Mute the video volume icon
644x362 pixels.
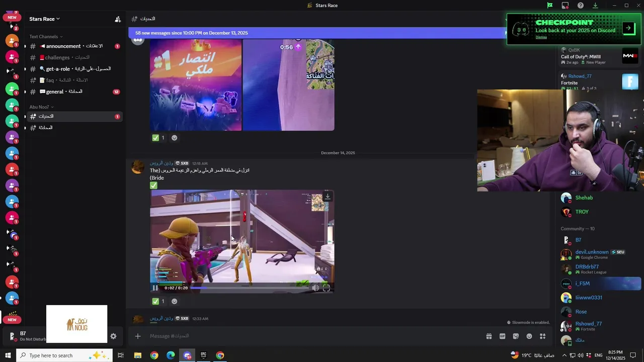[315, 288]
